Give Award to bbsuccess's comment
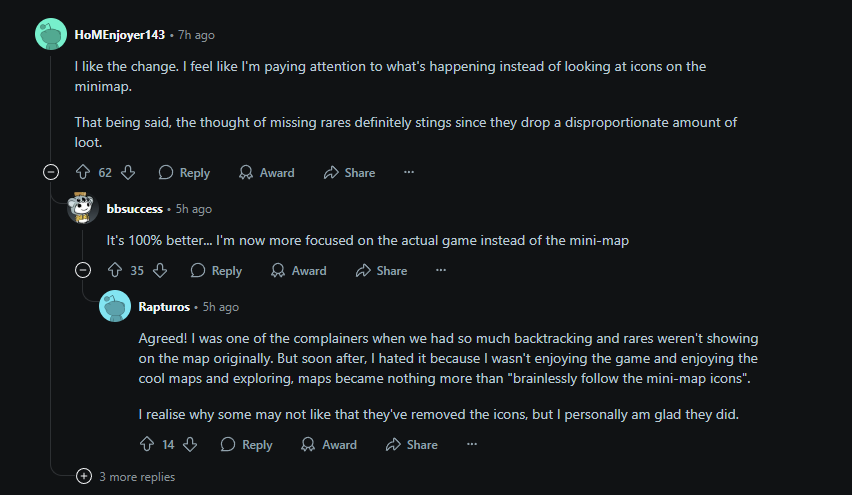The width and height of the screenshot is (852, 495). click(298, 270)
